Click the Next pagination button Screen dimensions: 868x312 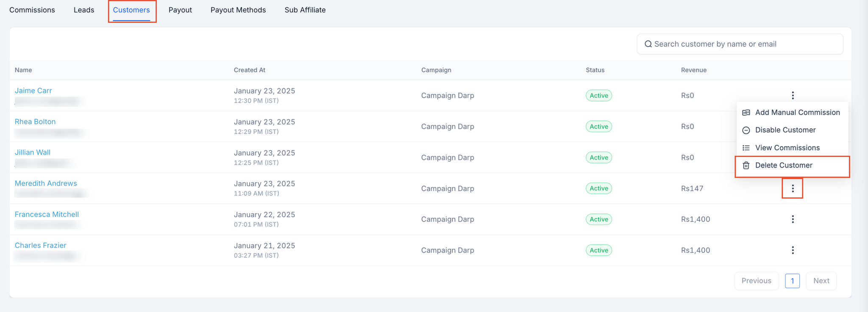821,281
